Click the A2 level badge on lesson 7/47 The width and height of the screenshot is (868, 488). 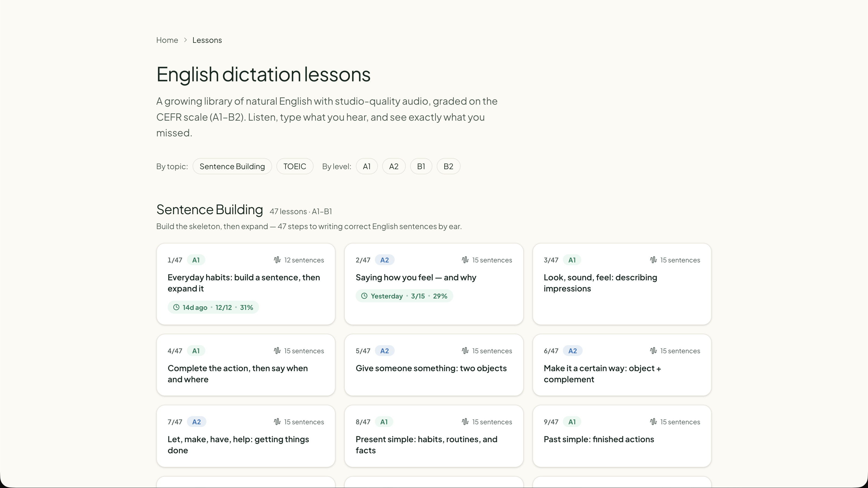pyautogui.click(x=196, y=422)
